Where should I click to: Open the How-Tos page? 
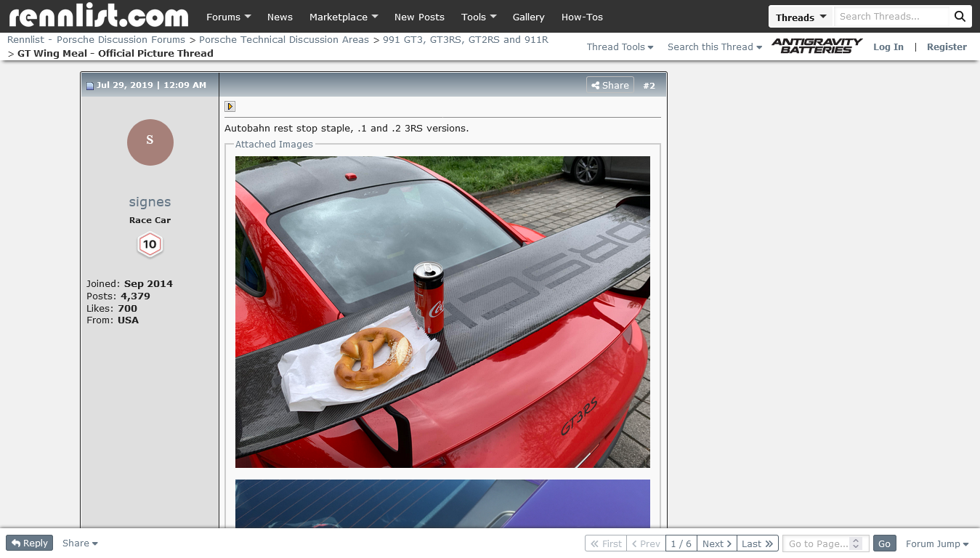[582, 17]
